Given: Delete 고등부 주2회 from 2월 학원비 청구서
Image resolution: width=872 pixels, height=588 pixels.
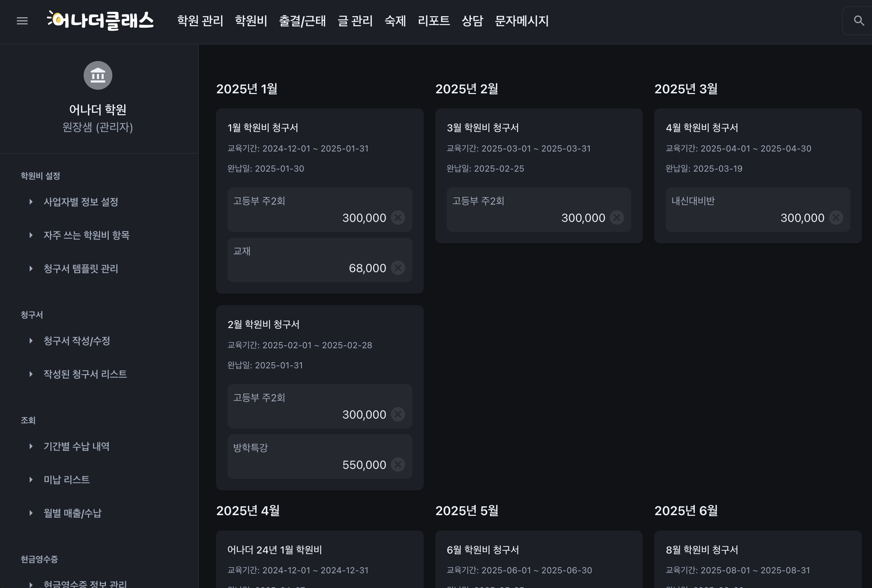Looking at the screenshot, I should click(x=398, y=414).
